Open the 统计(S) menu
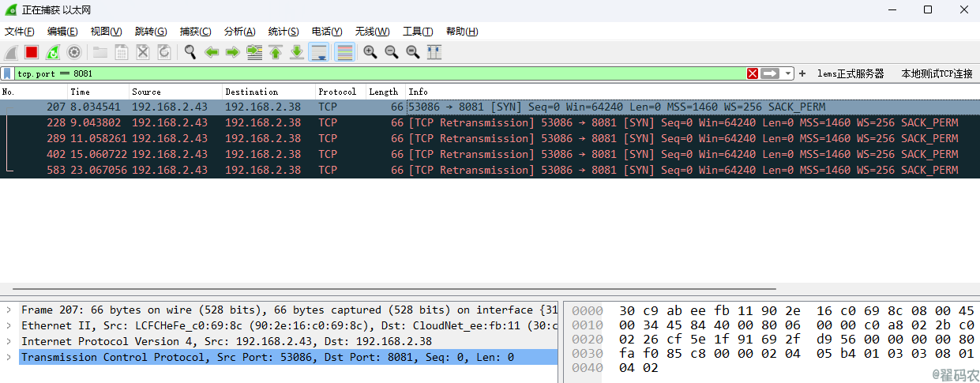The width and height of the screenshot is (980, 383). pyautogui.click(x=283, y=32)
